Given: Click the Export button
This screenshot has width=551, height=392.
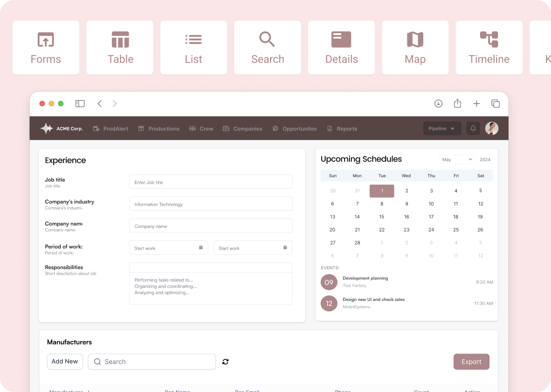Looking at the screenshot, I should click(471, 362).
